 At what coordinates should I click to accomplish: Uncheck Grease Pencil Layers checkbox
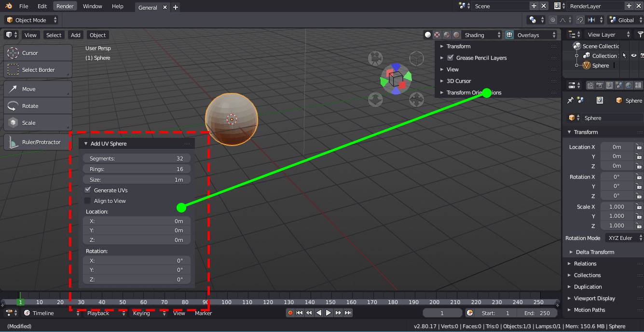click(x=451, y=58)
